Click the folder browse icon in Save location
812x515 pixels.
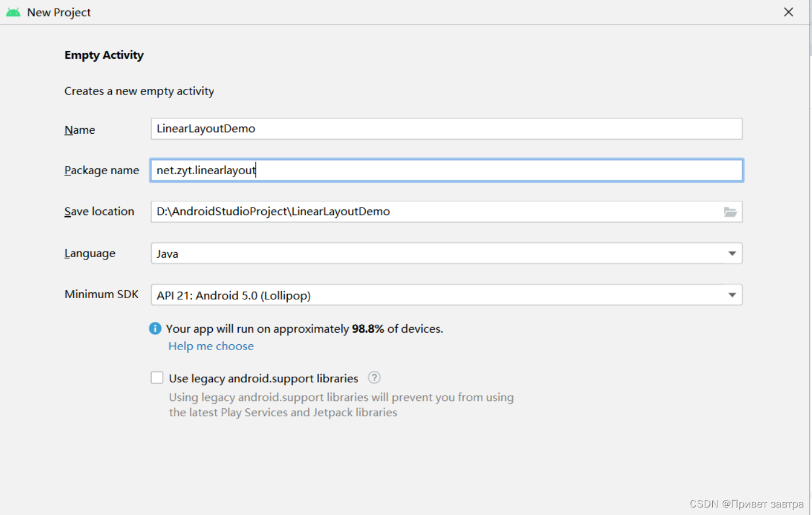pos(730,212)
